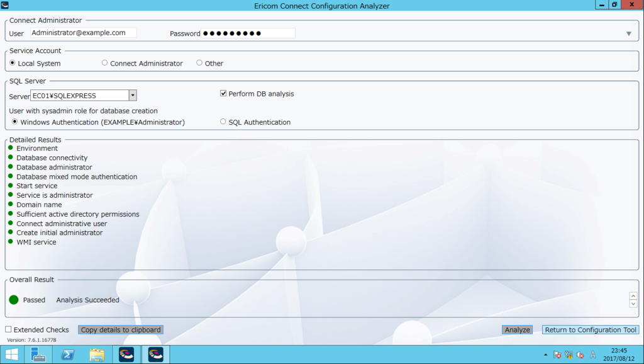Click the User email input field
The height and width of the screenshot is (364, 644).
(x=84, y=33)
